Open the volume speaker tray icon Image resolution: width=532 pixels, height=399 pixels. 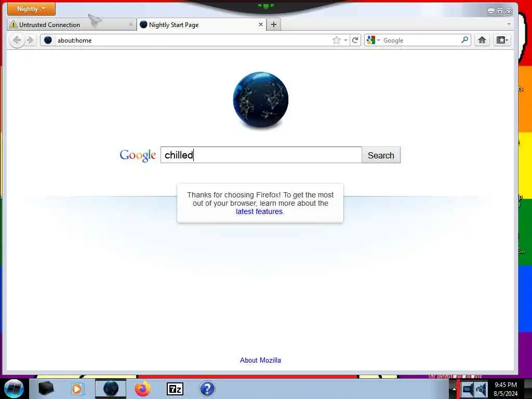coord(481,389)
